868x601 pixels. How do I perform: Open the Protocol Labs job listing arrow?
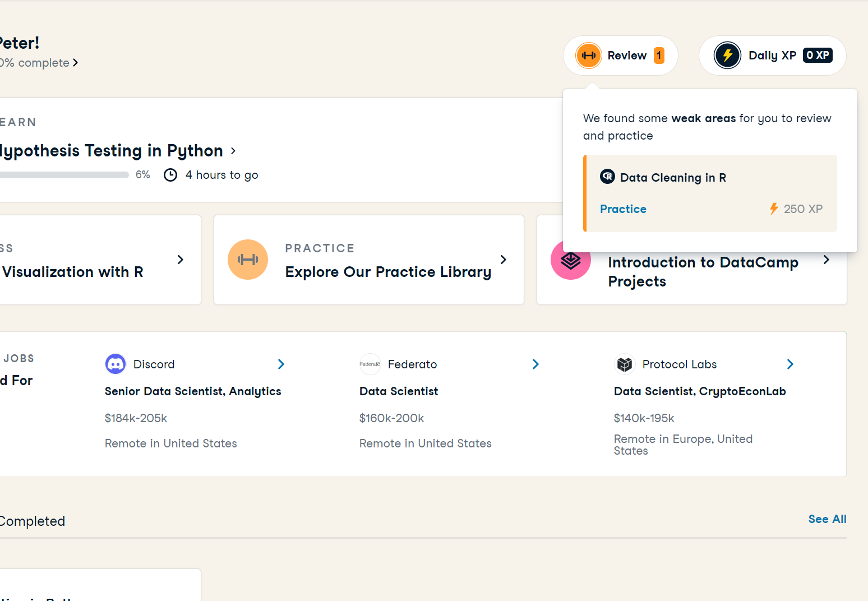(790, 364)
